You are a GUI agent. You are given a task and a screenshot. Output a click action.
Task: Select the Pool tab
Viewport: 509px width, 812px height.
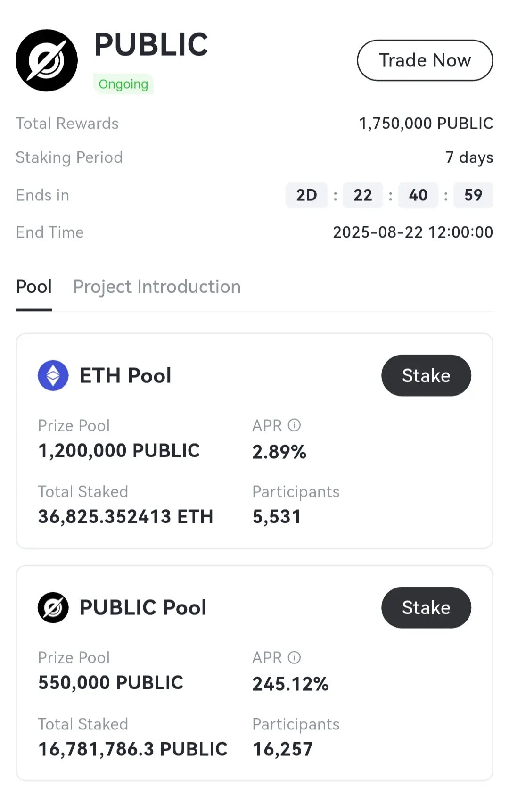point(34,287)
